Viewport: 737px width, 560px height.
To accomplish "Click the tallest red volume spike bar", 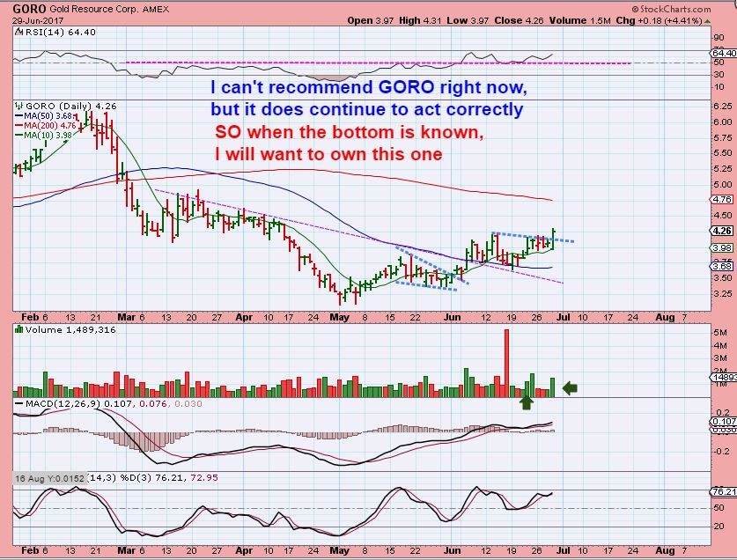I will [x=506, y=363].
